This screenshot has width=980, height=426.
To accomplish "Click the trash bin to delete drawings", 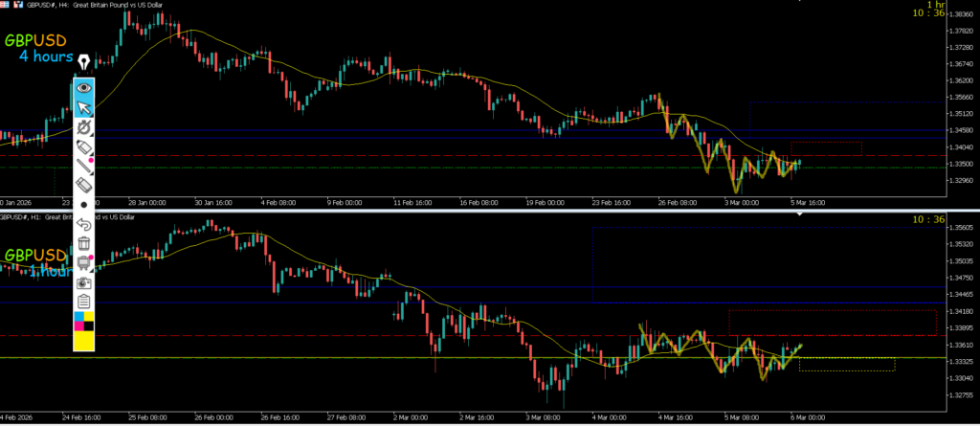I will click(84, 243).
